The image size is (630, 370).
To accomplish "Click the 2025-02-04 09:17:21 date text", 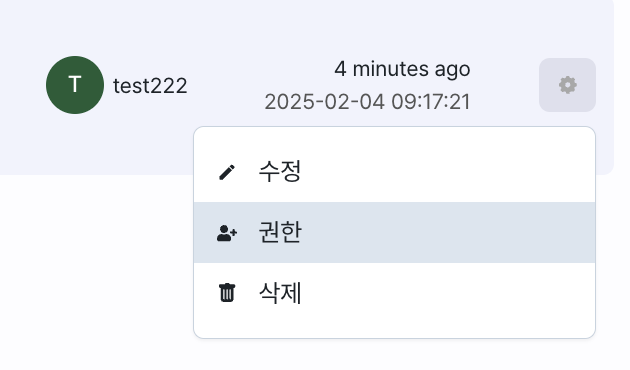I will pyautogui.click(x=367, y=102).
